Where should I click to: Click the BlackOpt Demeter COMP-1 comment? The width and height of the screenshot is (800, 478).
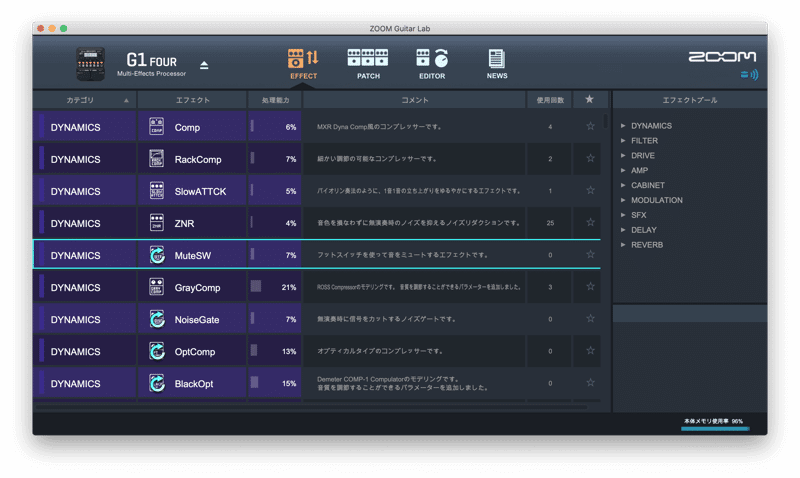coord(402,383)
